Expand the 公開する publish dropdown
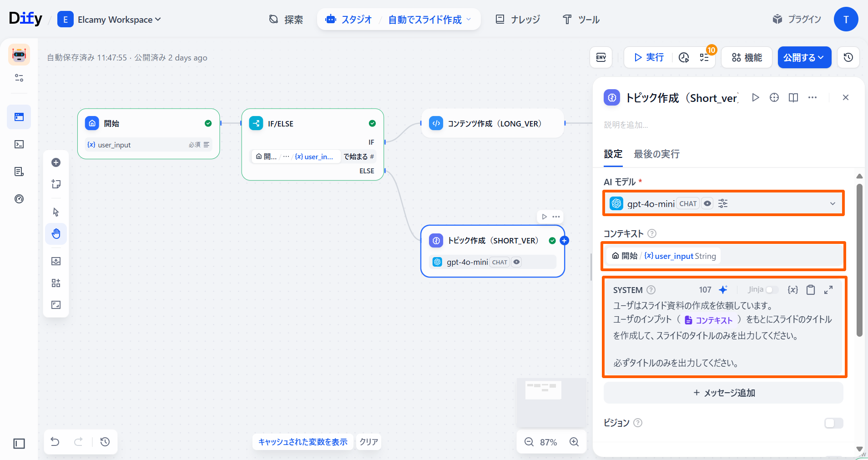Screen dimensions: 868x460 tap(804, 57)
